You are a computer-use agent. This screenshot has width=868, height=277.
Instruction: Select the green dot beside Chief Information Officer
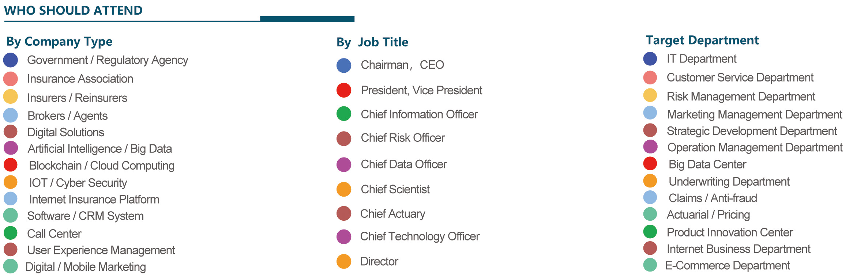(344, 114)
